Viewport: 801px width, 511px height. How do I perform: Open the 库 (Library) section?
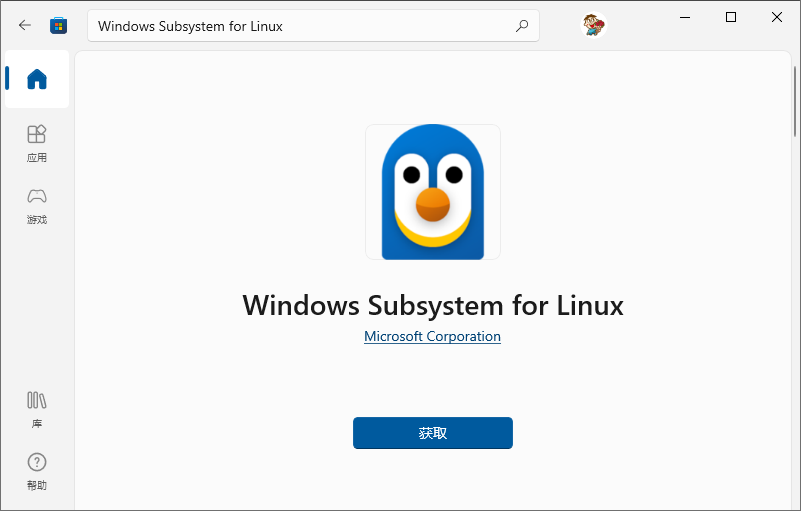point(37,410)
